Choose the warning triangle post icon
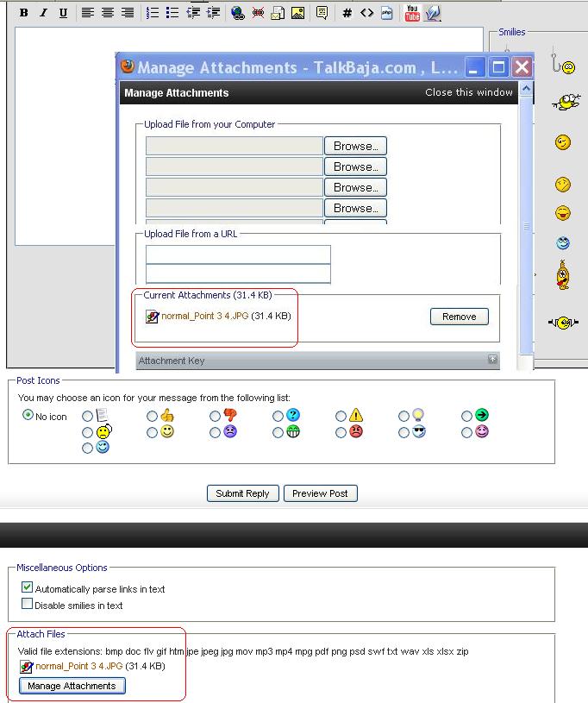Image resolution: width=588 pixels, height=703 pixels. [x=341, y=416]
